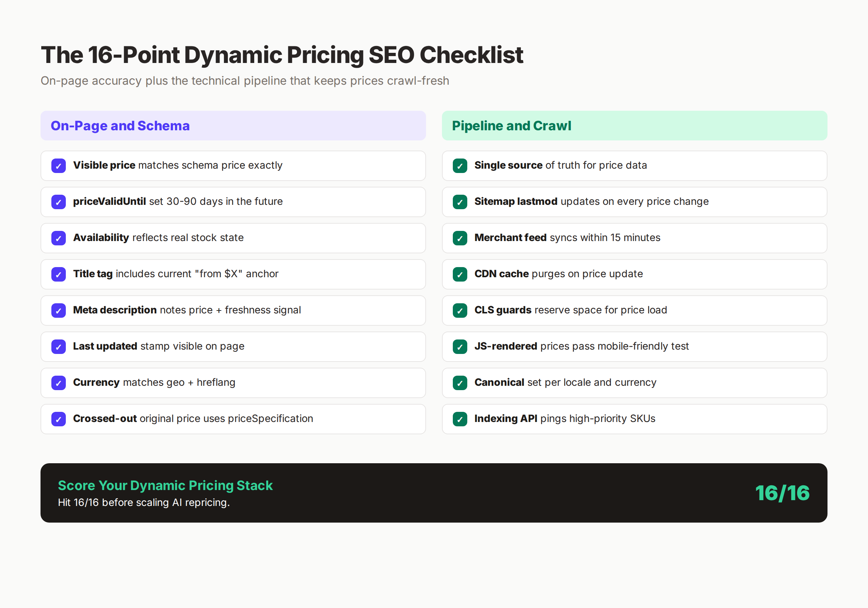Toggle the JS-rendered prices checkbox
This screenshot has height=608, width=868.
460,347
